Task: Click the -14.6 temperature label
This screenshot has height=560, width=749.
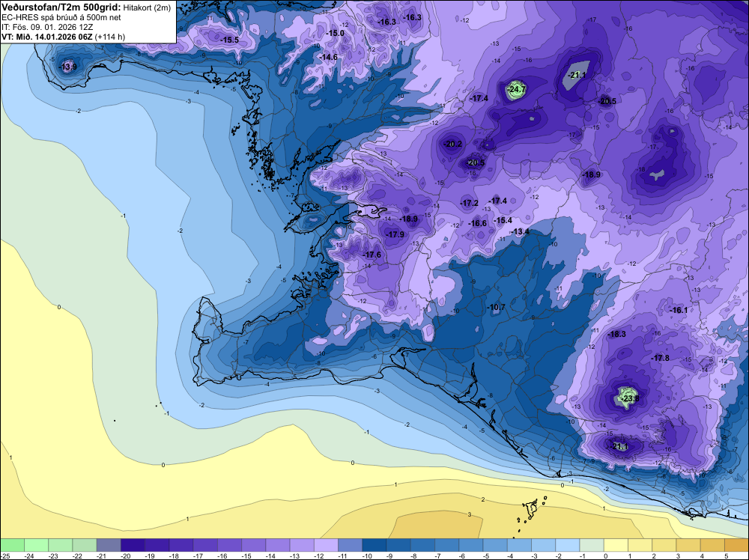Action: [x=328, y=58]
